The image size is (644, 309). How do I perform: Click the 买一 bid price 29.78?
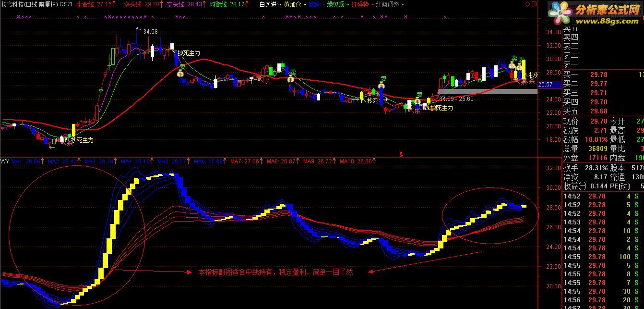tap(599, 75)
